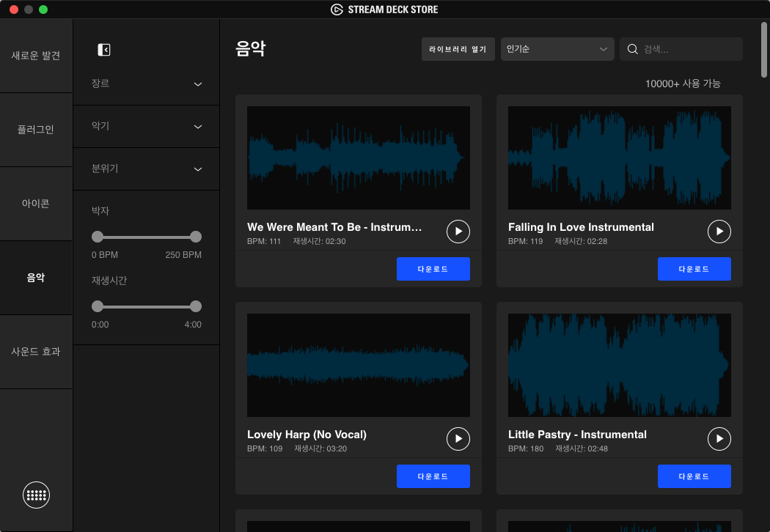Click Falling In Love Instrumental waveform

coord(619,158)
